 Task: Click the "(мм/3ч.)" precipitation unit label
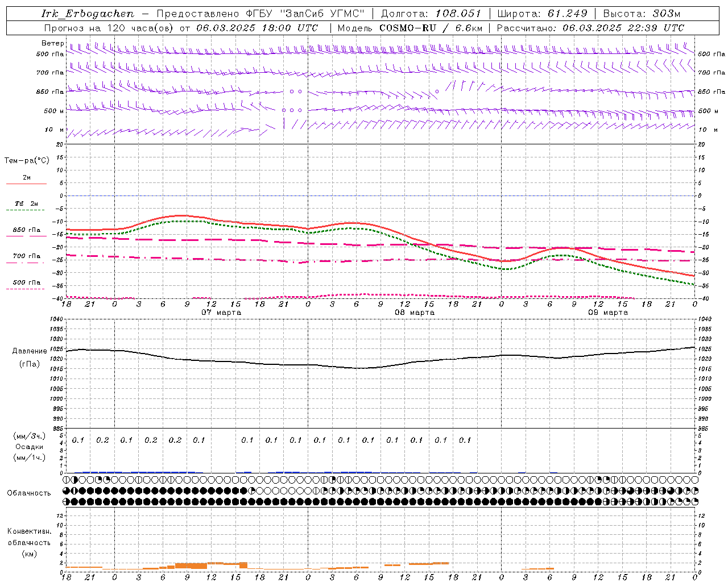(x=30, y=436)
